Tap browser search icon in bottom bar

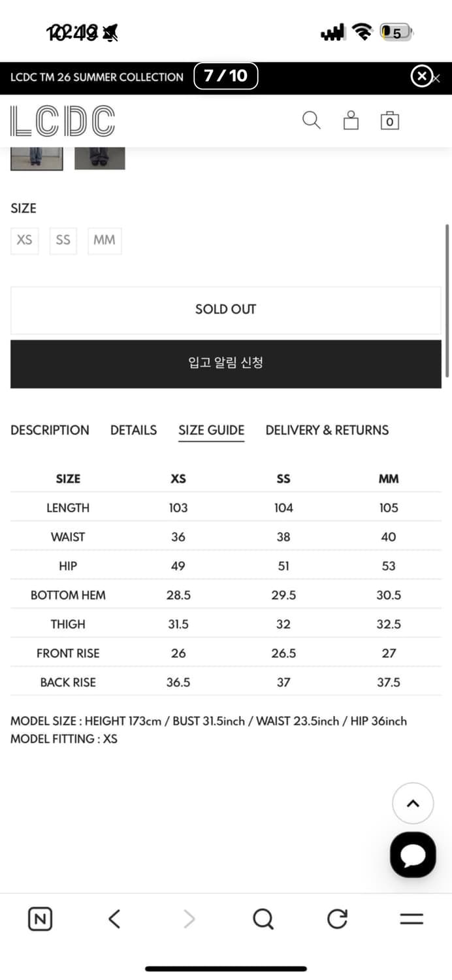coord(263,919)
